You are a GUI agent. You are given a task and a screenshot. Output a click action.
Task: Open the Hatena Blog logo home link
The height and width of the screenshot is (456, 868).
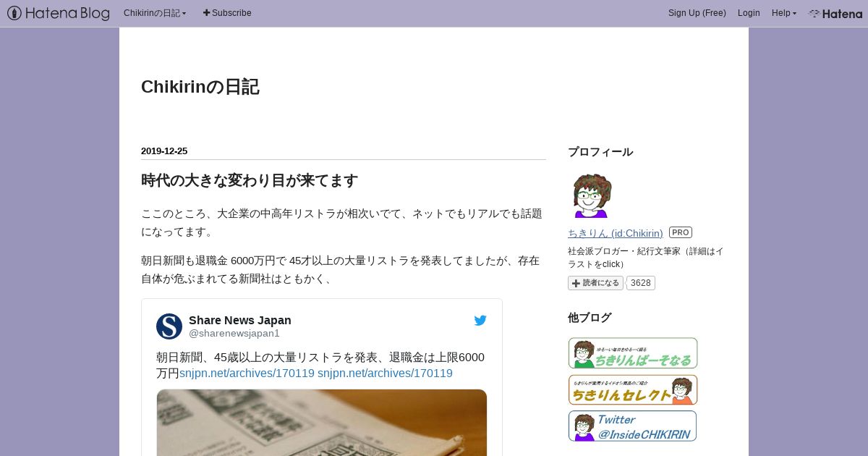tap(59, 13)
